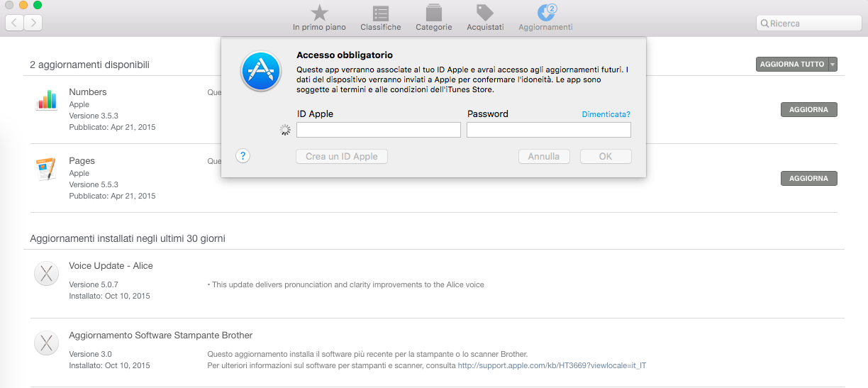Click the Annulla button in dialog
Screen dimensions: 868x388
(544, 156)
